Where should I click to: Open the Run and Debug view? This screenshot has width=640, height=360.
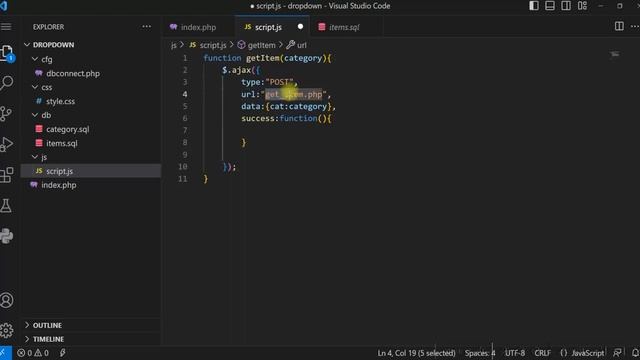(x=7, y=144)
